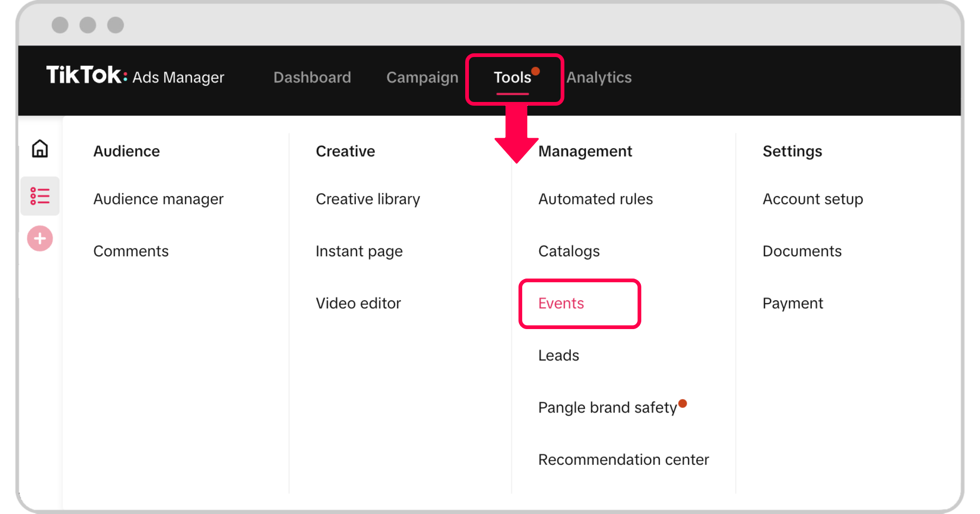Screen dimensions: 980x514
Task: Select Documents under Settings
Action: pyautogui.click(x=802, y=251)
